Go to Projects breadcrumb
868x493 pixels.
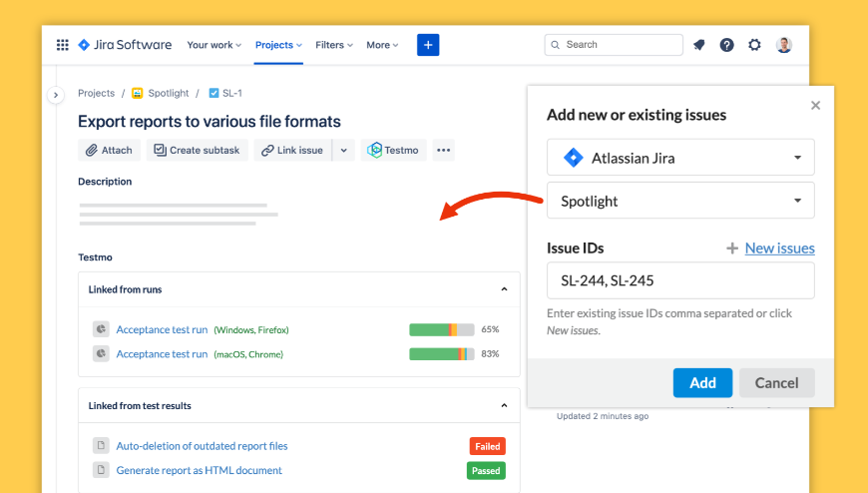tap(97, 93)
